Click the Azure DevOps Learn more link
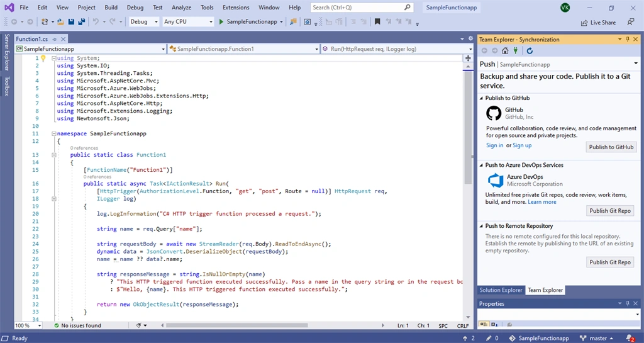This screenshot has width=644, height=343. (x=542, y=202)
